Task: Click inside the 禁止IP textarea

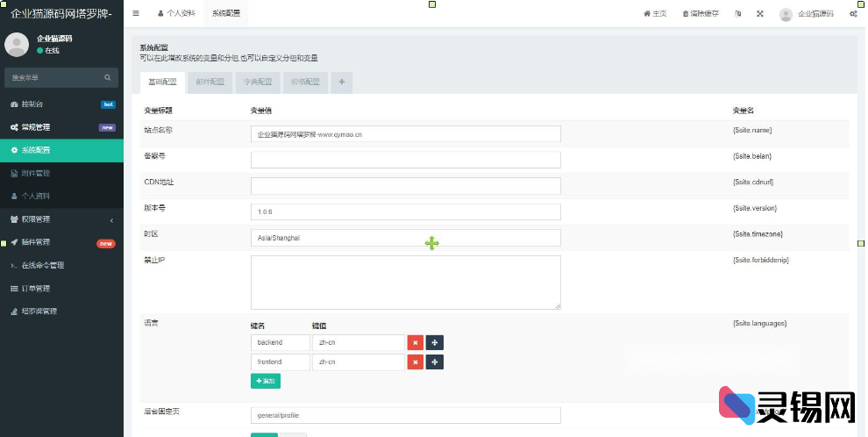Action: [406, 282]
